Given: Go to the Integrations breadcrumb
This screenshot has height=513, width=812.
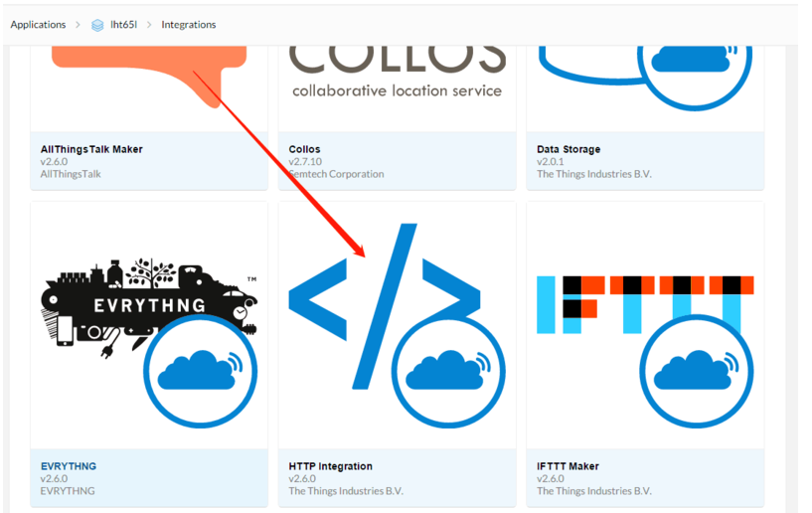Looking at the screenshot, I should click(189, 24).
